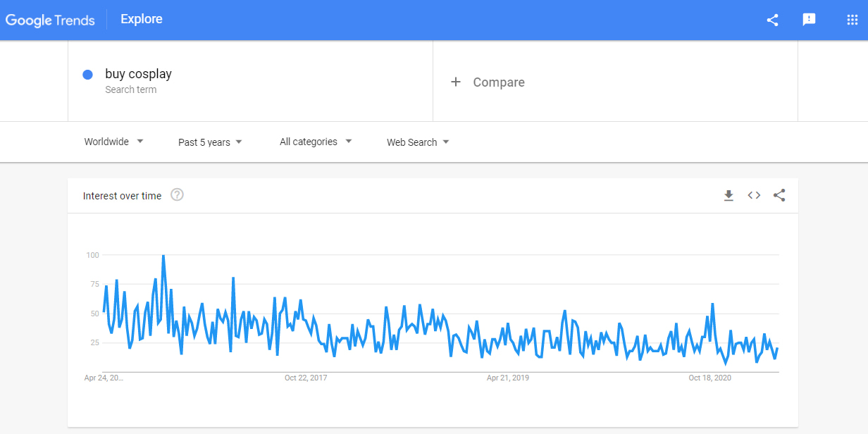This screenshot has height=434, width=868.
Task: Click the Google Trends logo
Action: pyautogui.click(x=50, y=20)
